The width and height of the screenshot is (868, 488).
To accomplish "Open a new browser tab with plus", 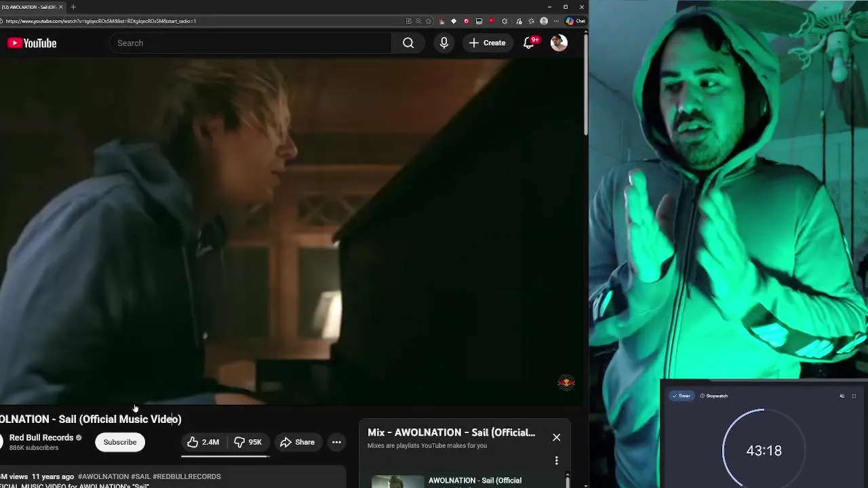I will coord(73,7).
